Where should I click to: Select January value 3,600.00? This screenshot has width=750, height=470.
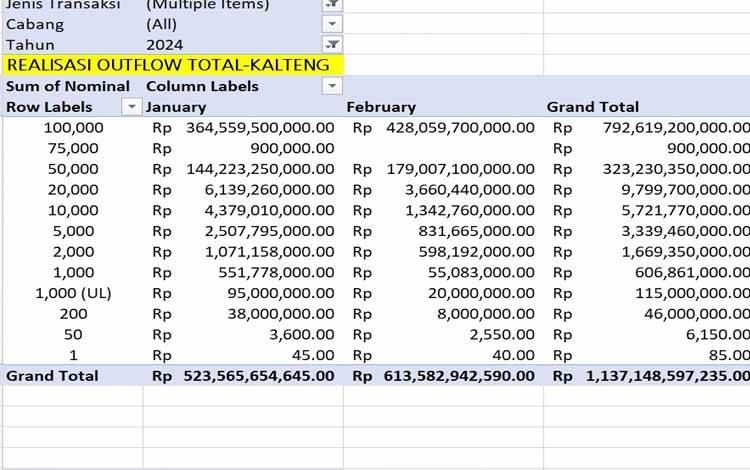pyautogui.click(x=301, y=334)
